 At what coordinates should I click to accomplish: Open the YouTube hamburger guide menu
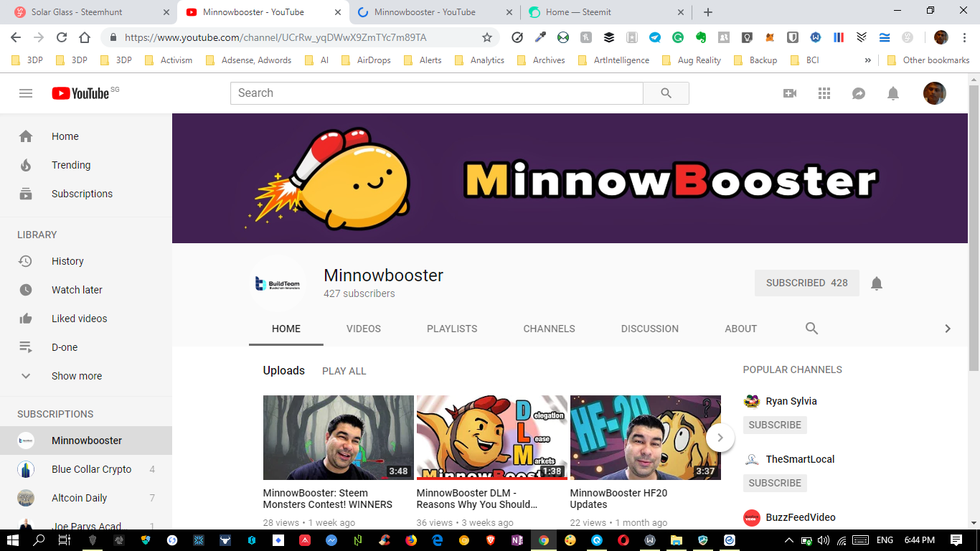[26, 93]
